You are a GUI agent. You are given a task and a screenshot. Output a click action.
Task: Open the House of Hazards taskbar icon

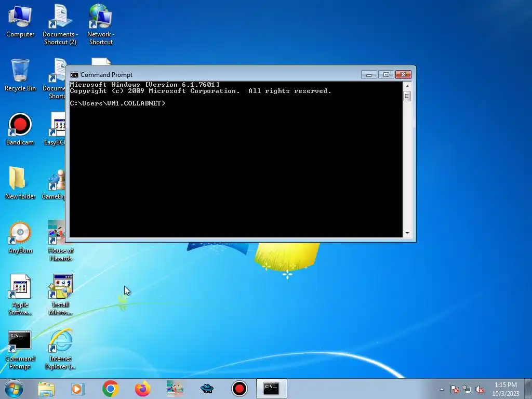(x=175, y=389)
